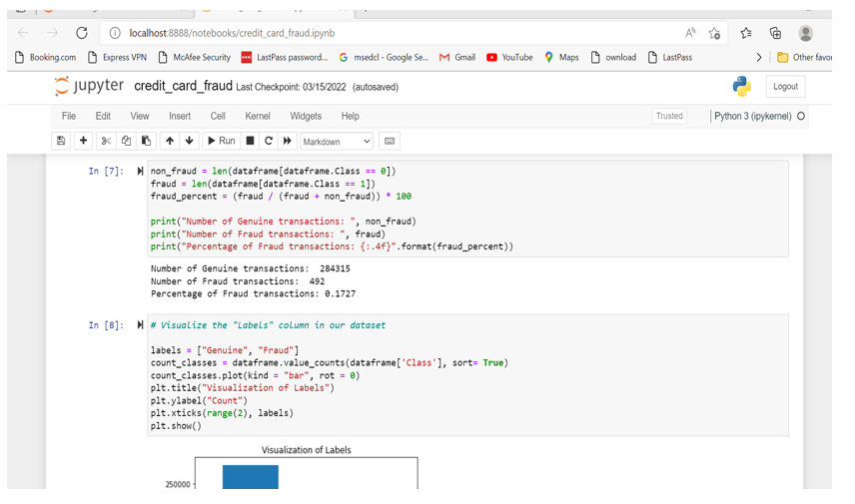This screenshot has width=855, height=504.
Task: Paste cells below icon
Action: 146,141
